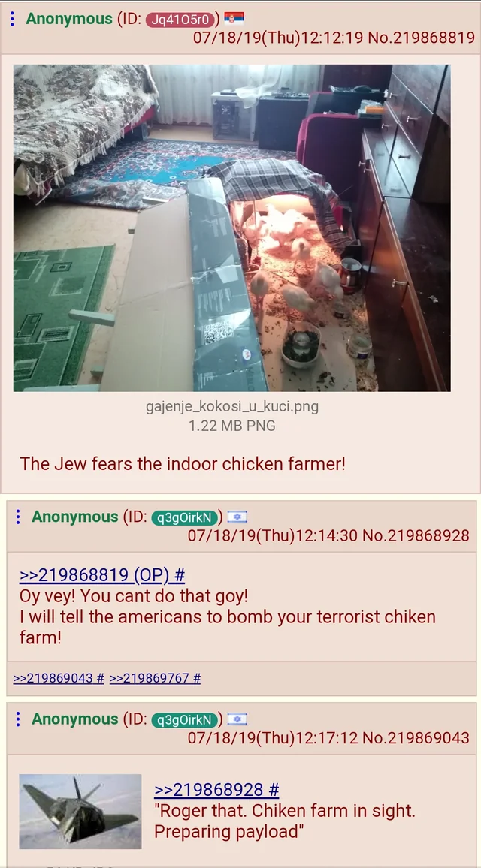The height and width of the screenshot is (868, 481).
Task: Select teal ID badge q3gOirkN in second post
Action: pos(184,517)
